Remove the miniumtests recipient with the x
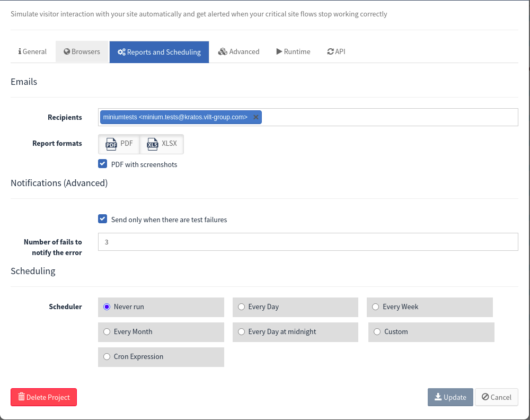This screenshot has width=530, height=420. (256, 117)
